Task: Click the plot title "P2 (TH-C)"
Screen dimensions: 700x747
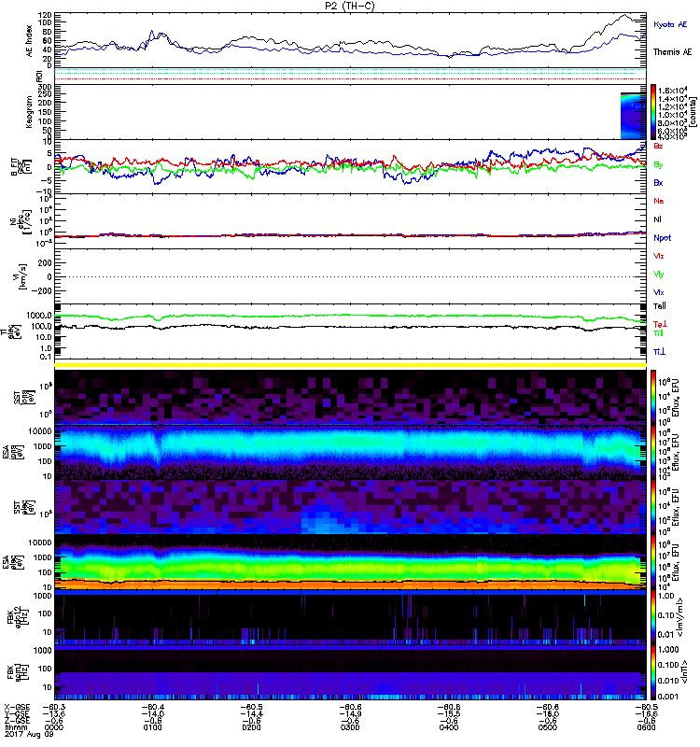Action: point(349,6)
